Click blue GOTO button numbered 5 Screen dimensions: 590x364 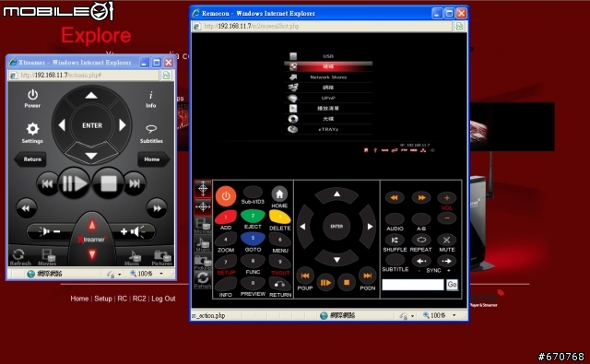click(x=253, y=239)
